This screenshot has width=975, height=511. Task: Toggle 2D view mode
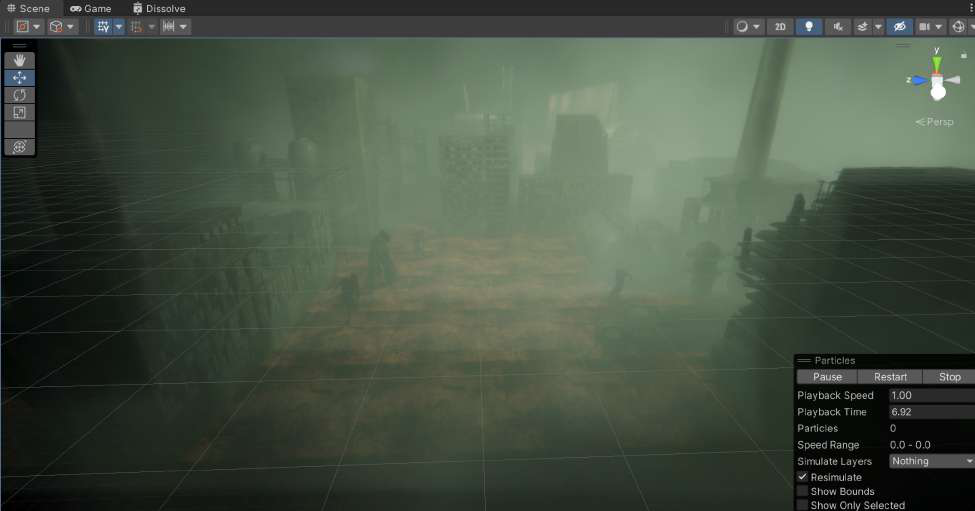click(780, 27)
